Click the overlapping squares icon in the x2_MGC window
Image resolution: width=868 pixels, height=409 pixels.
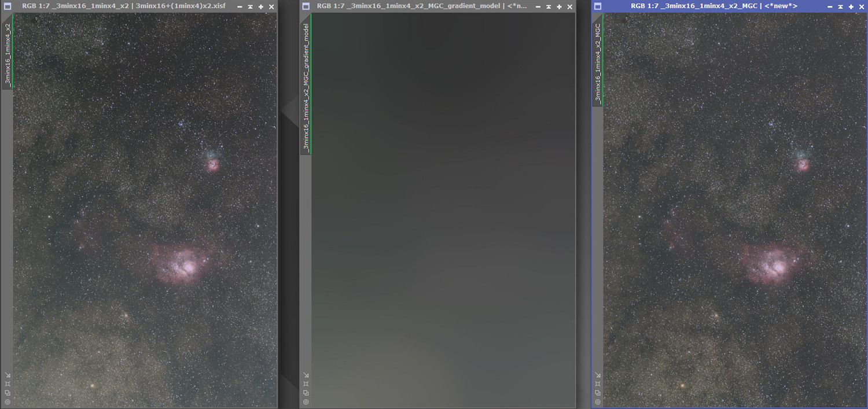(x=597, y=392)
